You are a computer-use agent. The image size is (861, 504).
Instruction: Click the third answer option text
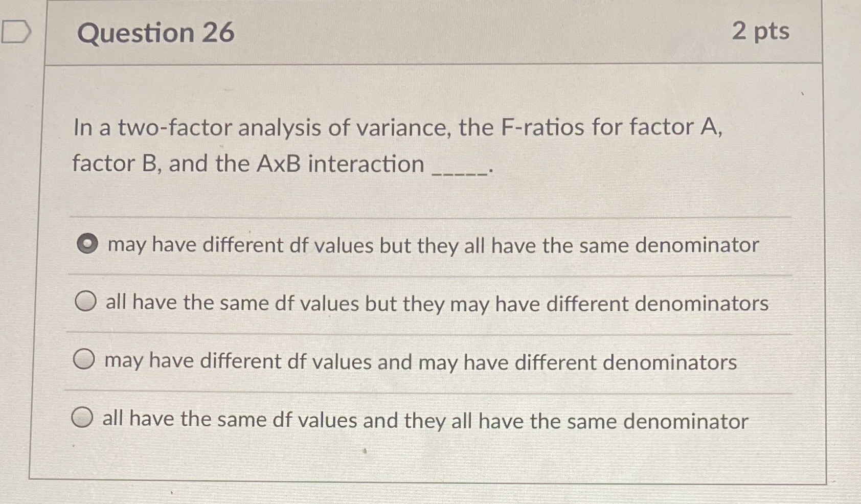(x=419, y=361)
